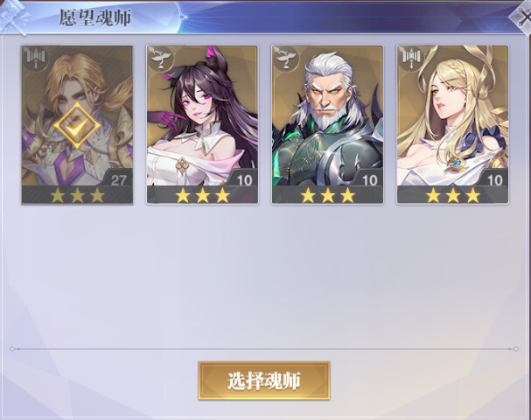Click the level 10 badge on cat-eared girl card
The width and height of the screenshot is (531, 420).
pyautogui.click(x=244, y=178)
